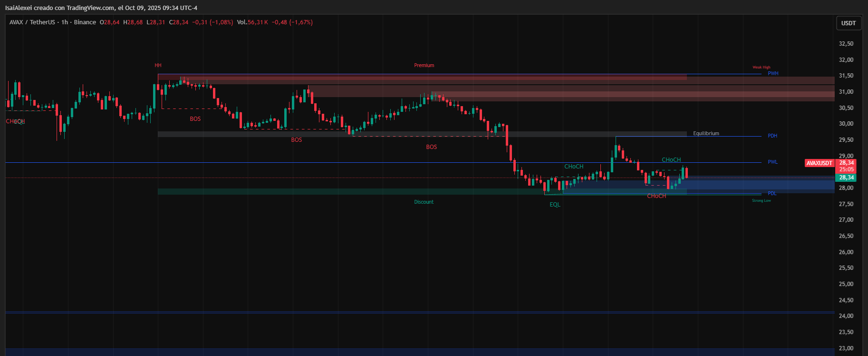Viewport: 868px width, 356px height.
Task: Click the 31,50 price axis level
Action: (x=846, y=76)
